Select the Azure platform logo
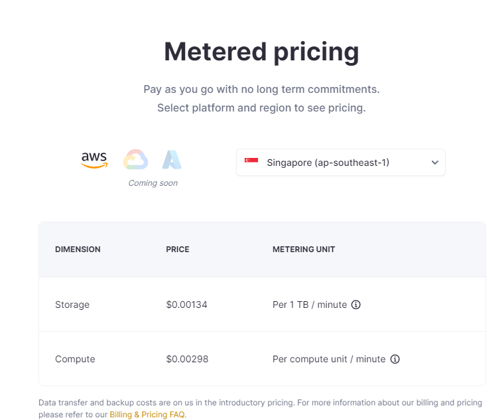 [x=172, y=160]
